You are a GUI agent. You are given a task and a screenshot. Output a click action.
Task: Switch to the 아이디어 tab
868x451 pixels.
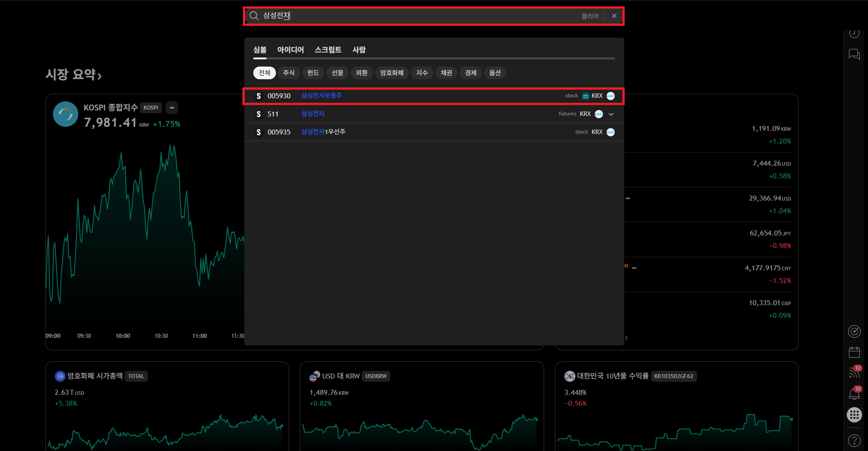(x=290, y=50)
